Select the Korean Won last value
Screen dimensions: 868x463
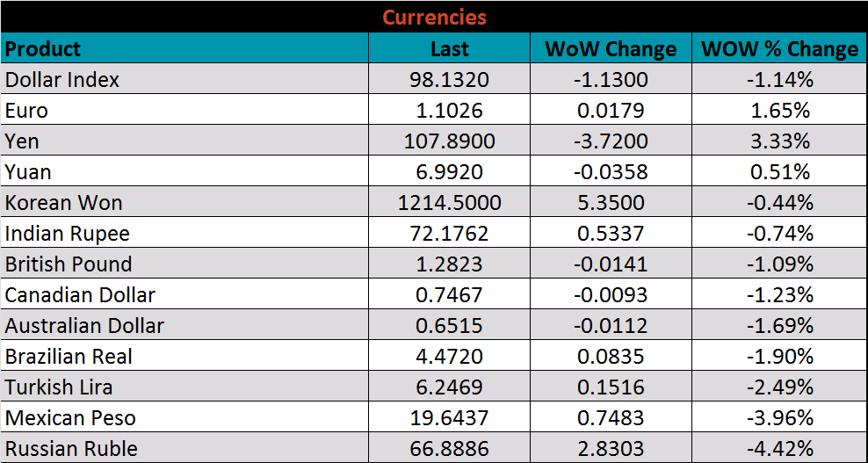(449, 203)
